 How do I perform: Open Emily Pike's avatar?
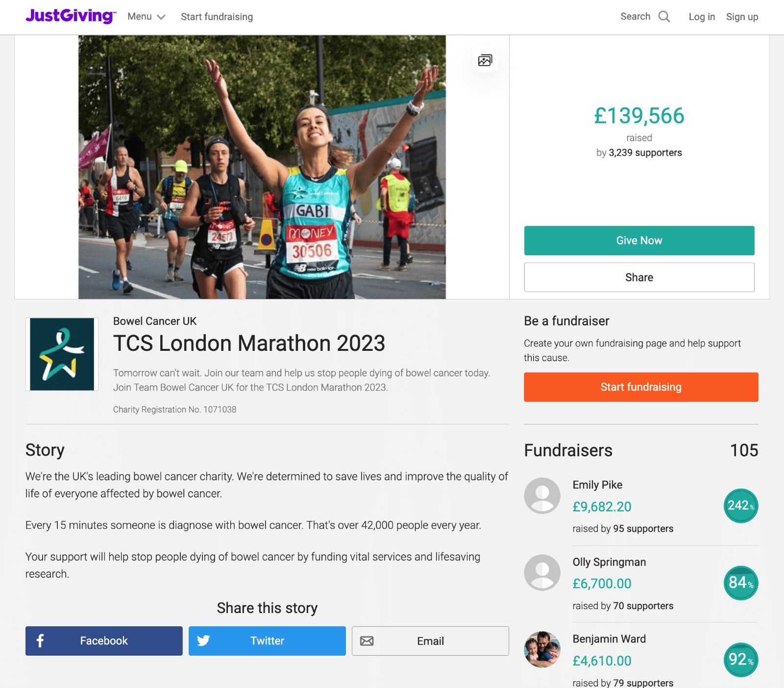click(542, 496)
